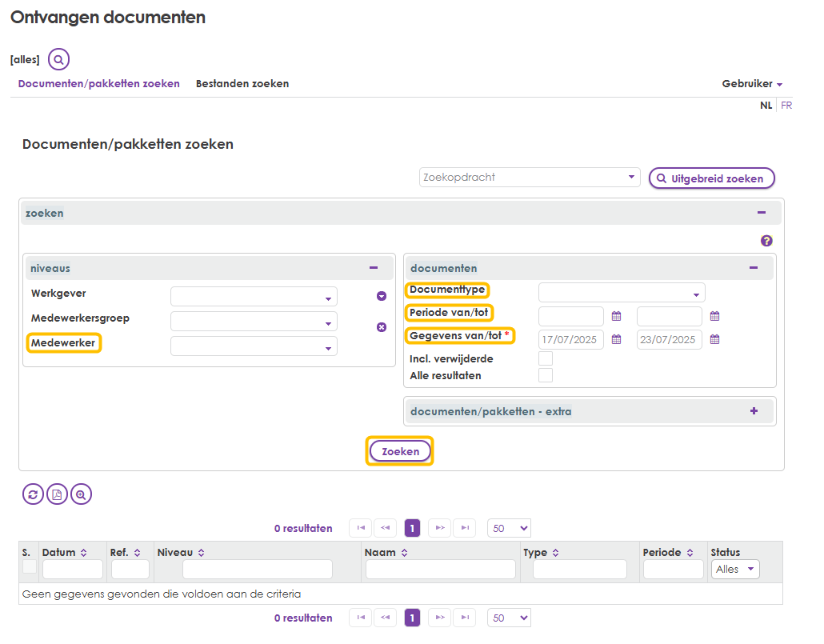Switch to the Bestanden zoeken tab
The height and width of the screenshot is (644, 824).
(242, 83)
